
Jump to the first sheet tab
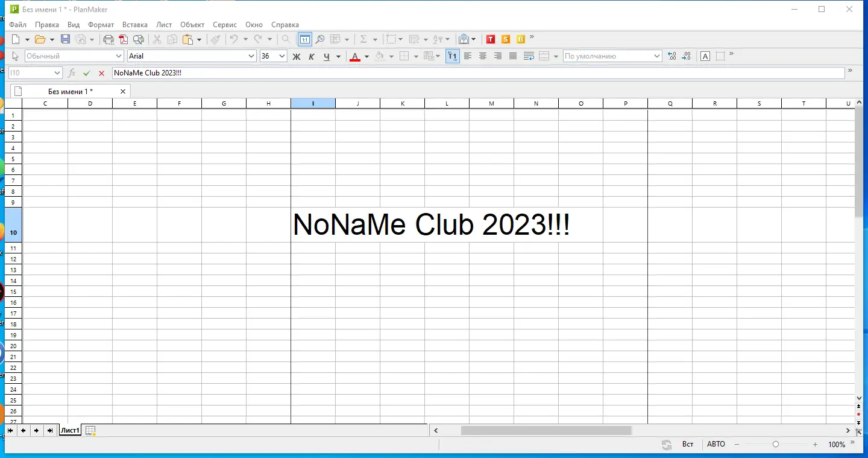(10, 430)
